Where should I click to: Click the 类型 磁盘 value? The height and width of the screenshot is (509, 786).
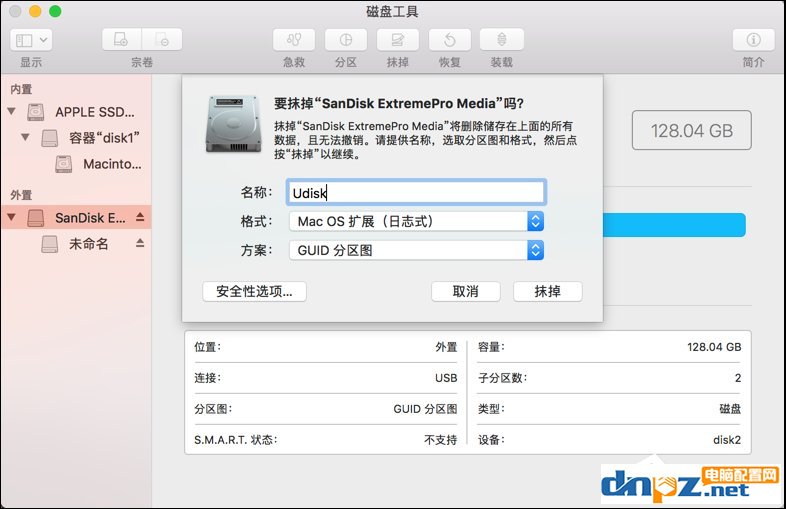730,409
